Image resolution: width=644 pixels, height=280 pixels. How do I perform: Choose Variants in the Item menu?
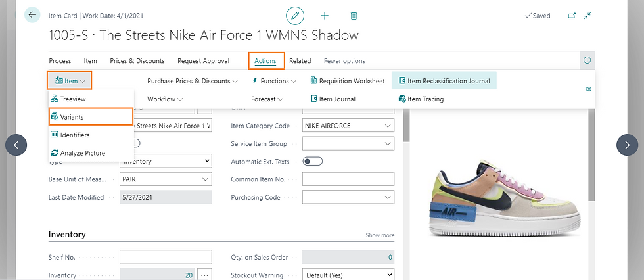pyautogui.click(x=91, y=117)
